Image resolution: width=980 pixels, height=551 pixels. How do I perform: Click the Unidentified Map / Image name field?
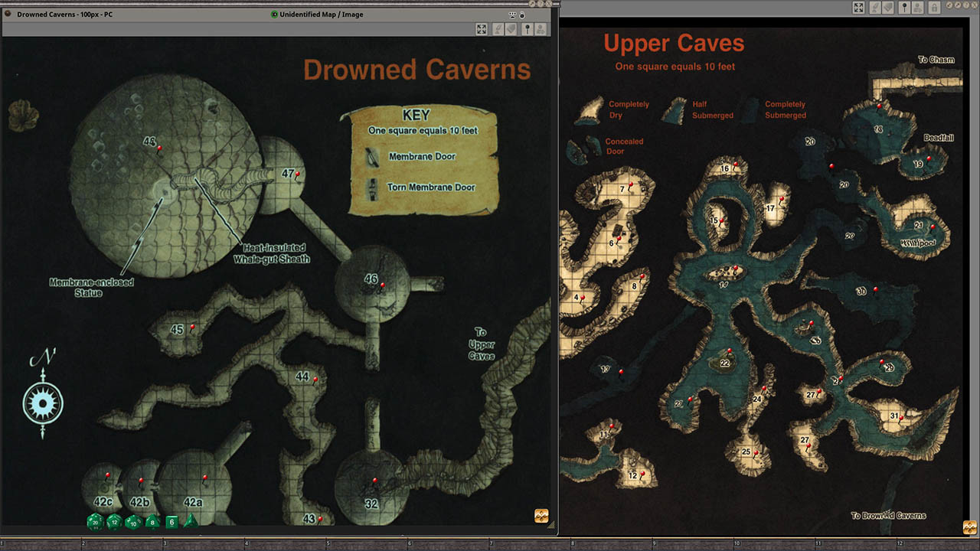(x=322, y=15)
